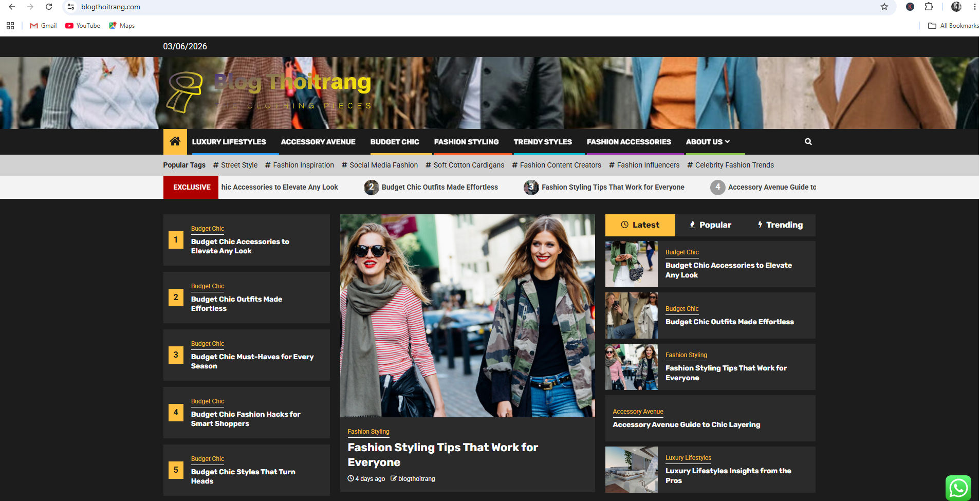Viewport: 980px width, 501px height.
Task: Open Fashion Styling menu item
Action: click(x=467, y=142)
